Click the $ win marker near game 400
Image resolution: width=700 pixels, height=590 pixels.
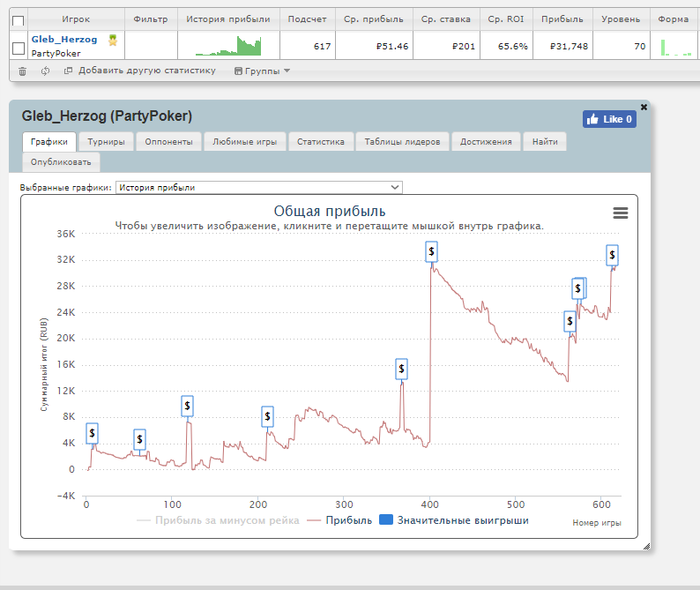[431, 251]
